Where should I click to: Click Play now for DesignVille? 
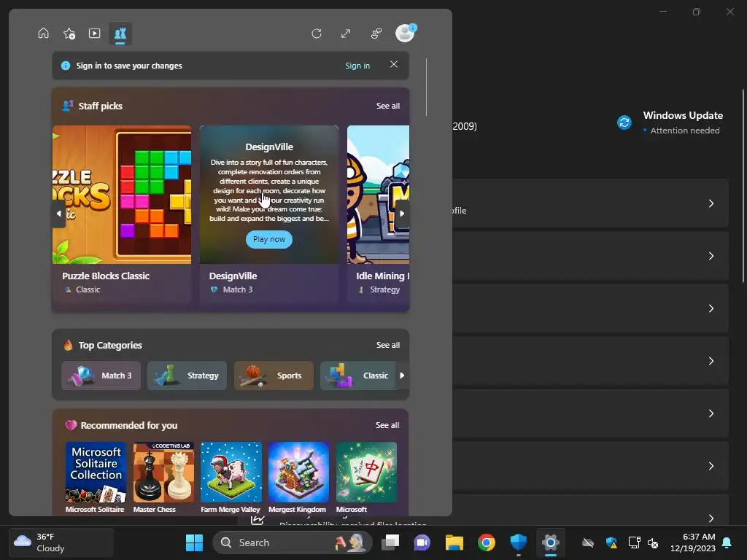(x=269, y=239)
